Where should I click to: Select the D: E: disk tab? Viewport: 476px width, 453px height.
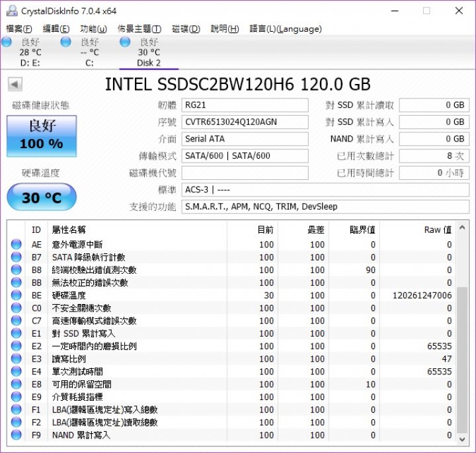click(x=30, y=52)
